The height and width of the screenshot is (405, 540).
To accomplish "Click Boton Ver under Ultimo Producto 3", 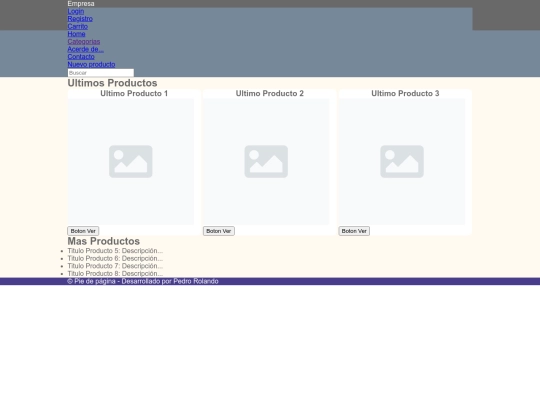I will (x=354, y=231).
